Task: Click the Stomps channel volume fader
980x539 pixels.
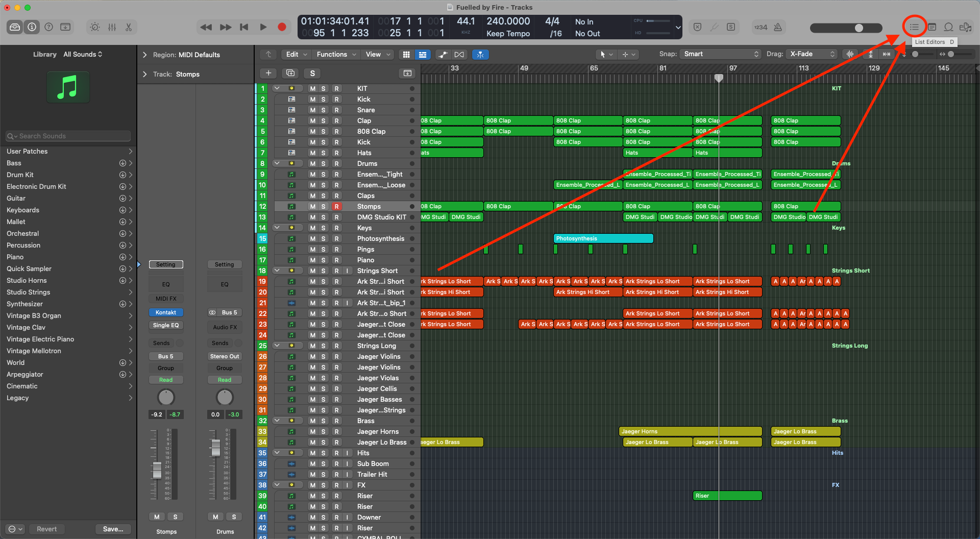Action: (x=157, y=470)
